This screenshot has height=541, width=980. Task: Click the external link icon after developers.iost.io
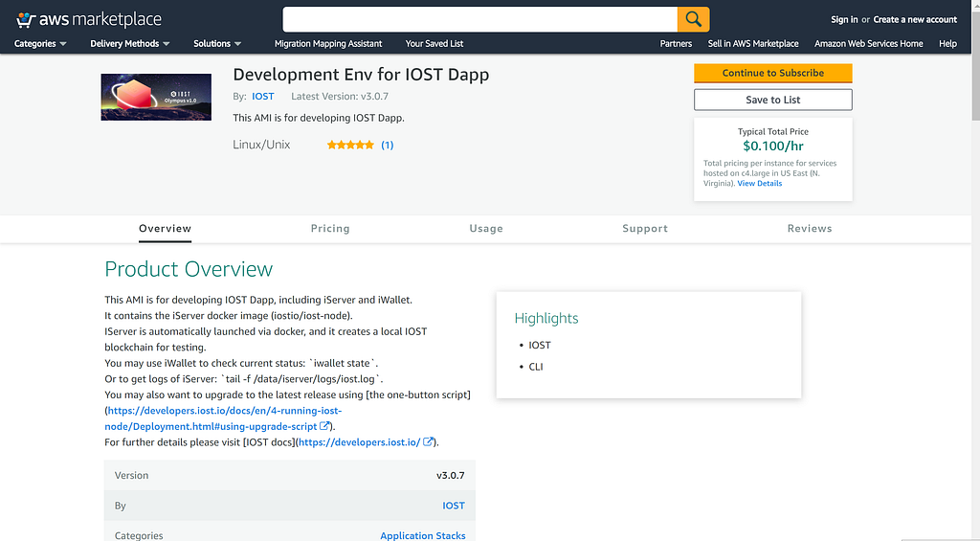pos(429,442)
